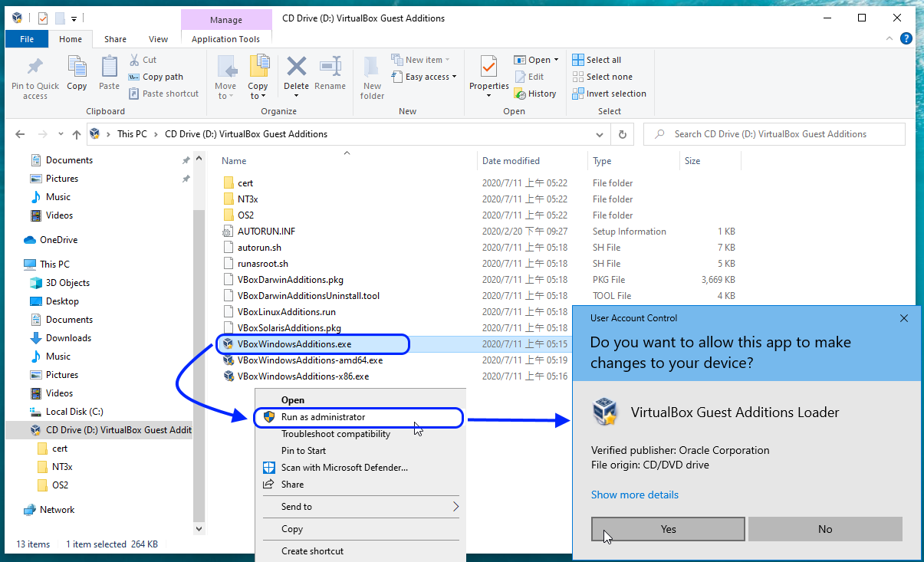Open the File tab
The image size is (924, 562).
tap(27, 39)
